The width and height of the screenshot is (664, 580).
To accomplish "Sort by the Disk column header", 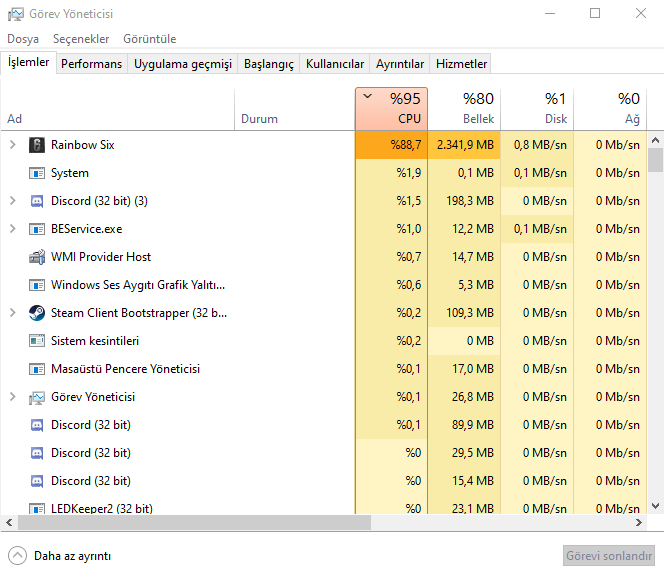I will (537, 109).
